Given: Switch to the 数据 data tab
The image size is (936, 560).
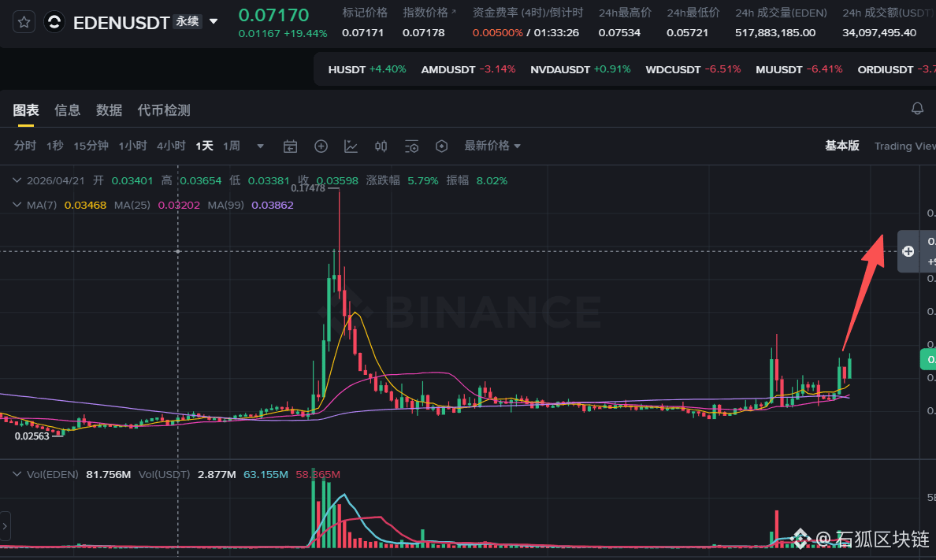Looking at the screenshot, I should (109, 109).
